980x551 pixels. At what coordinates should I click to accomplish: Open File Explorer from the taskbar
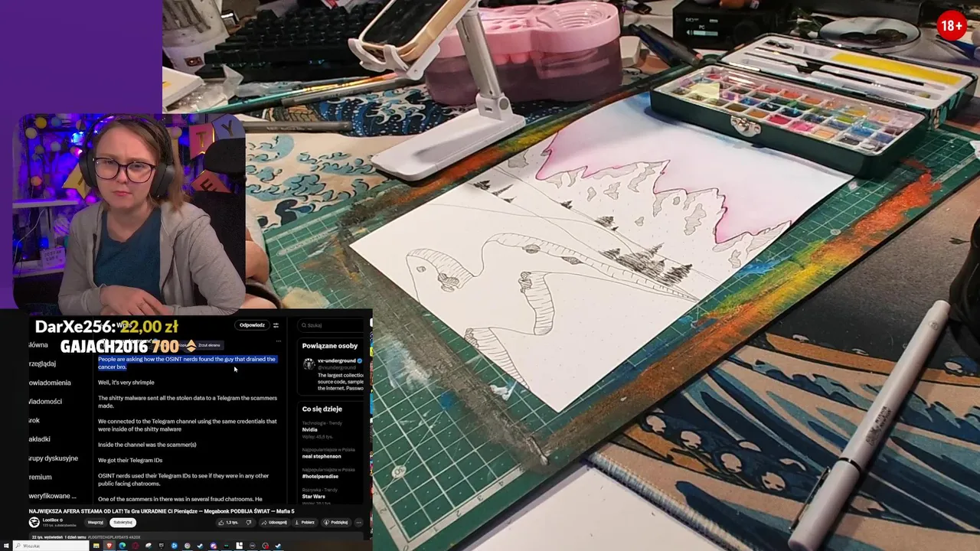point(96,546)
